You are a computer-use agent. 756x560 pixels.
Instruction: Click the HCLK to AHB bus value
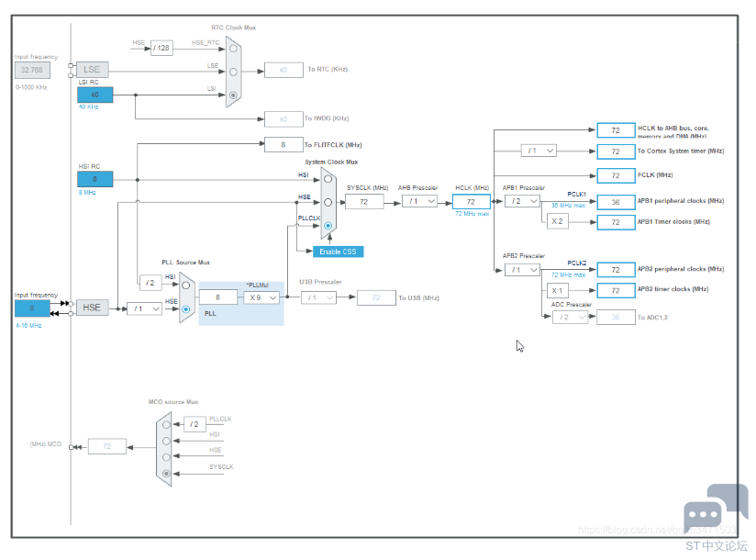pyautogui.click(x=617, y=130)
